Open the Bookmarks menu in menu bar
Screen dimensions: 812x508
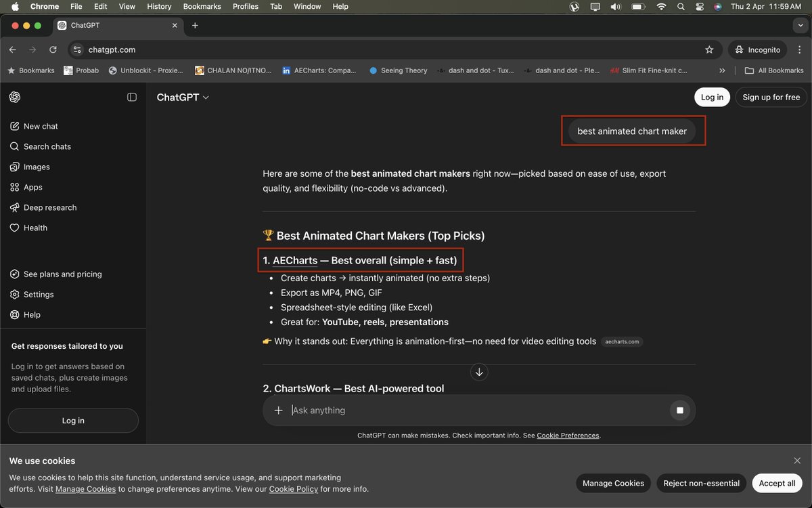click(x=202, y=6)
